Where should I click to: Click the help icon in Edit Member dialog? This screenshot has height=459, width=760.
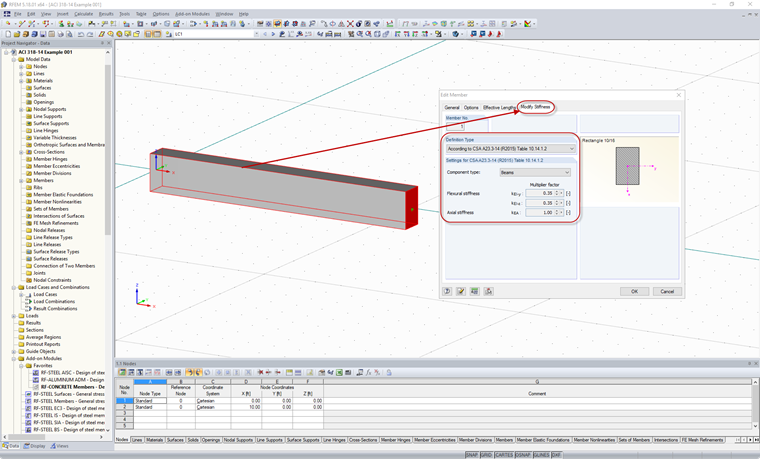tap(447, 291)
